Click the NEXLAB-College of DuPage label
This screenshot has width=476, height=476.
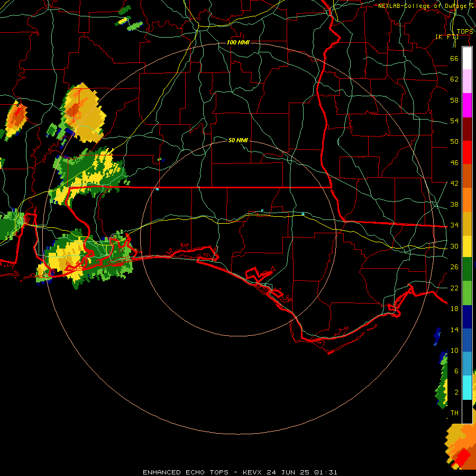[x=422, y=6]
